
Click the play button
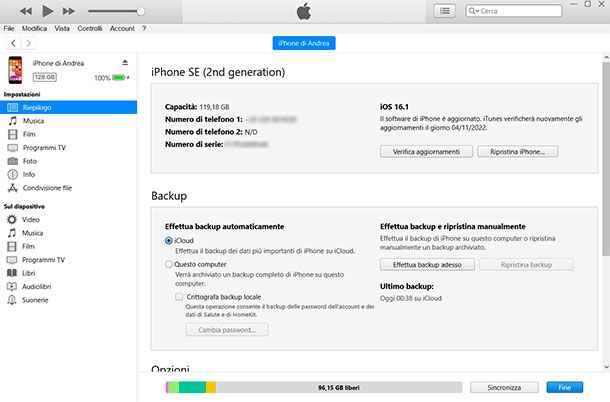[x=47, y=11]
